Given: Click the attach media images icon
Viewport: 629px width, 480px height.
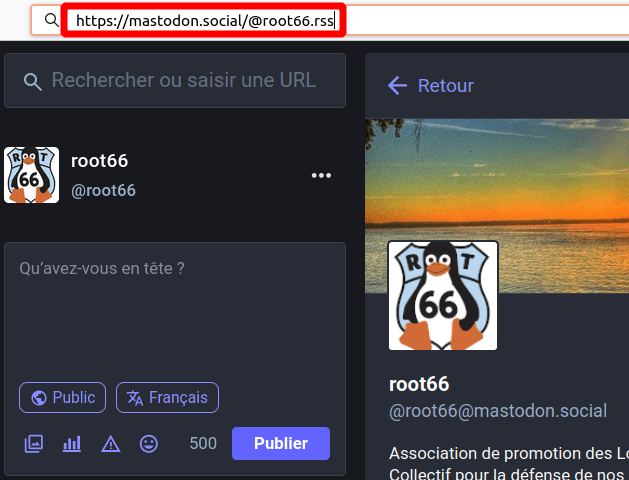Looking at the screenshot, I should click(x=34, y=444).
